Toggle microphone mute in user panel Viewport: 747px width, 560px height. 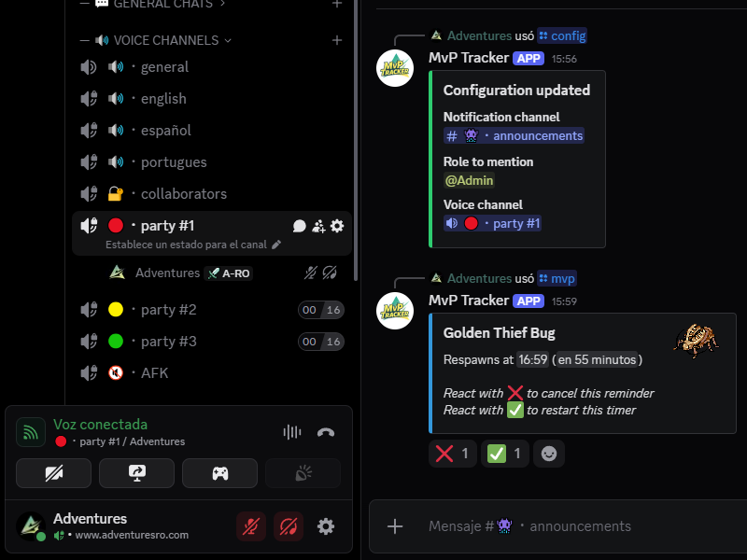click(251, 526)
